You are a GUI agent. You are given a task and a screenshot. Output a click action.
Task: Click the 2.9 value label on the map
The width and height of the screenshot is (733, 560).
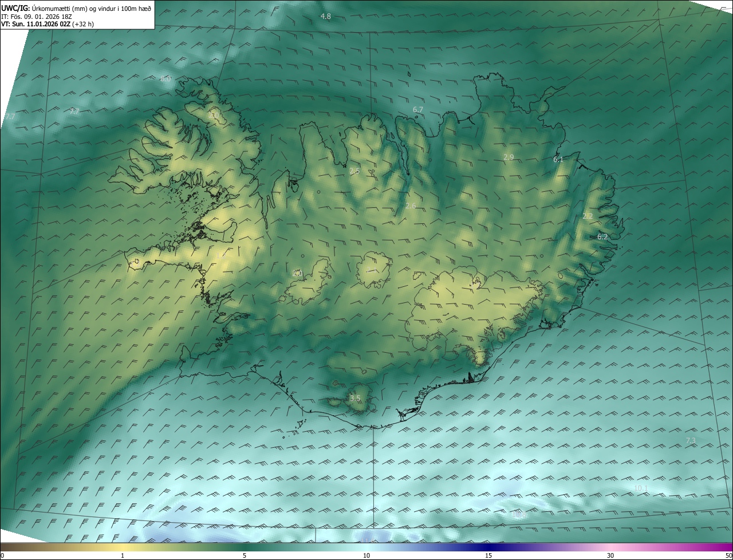tap(509, 157)
